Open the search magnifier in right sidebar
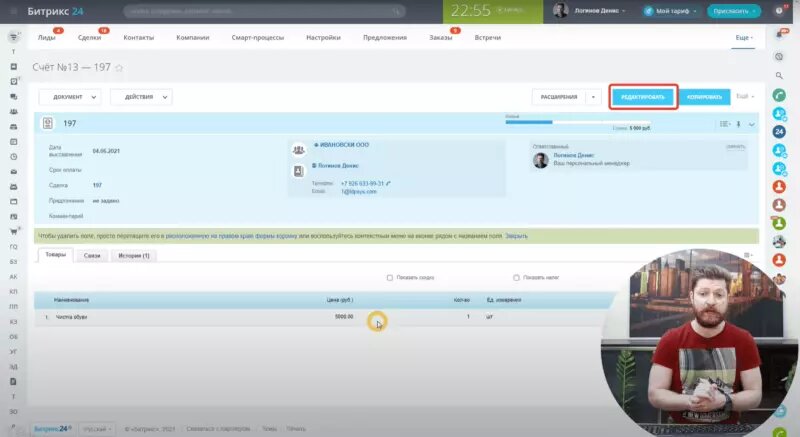 [779, 75]
